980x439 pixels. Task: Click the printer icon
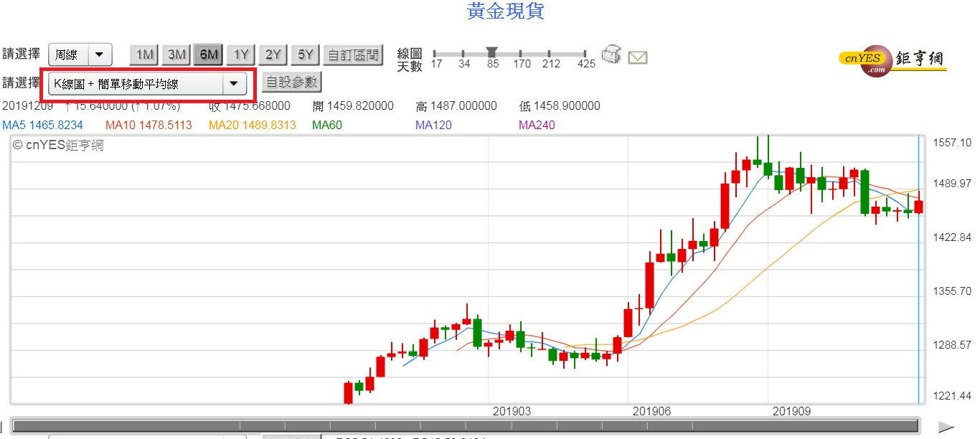point(611,55)
